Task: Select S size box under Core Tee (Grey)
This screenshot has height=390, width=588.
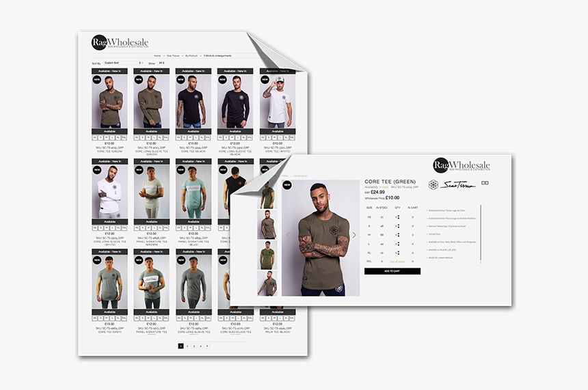Action: click(x=101, y=318)
